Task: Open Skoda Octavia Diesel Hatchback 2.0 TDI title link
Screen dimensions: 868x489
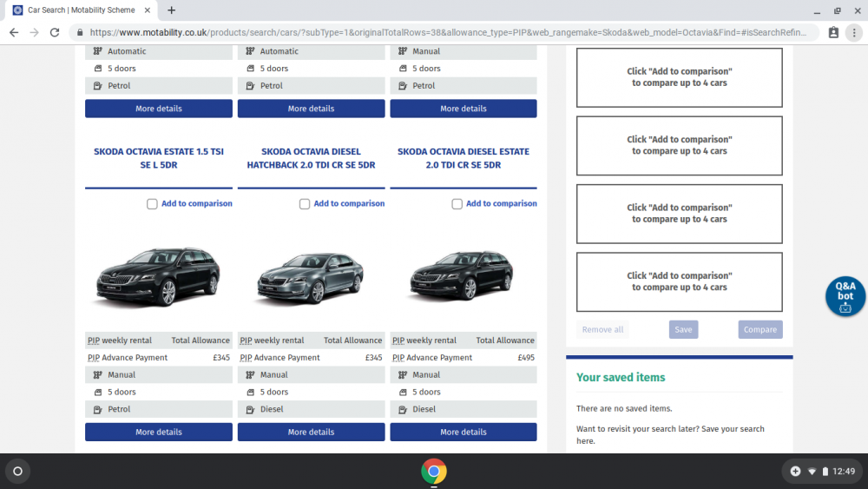Action: click(311, 158)
